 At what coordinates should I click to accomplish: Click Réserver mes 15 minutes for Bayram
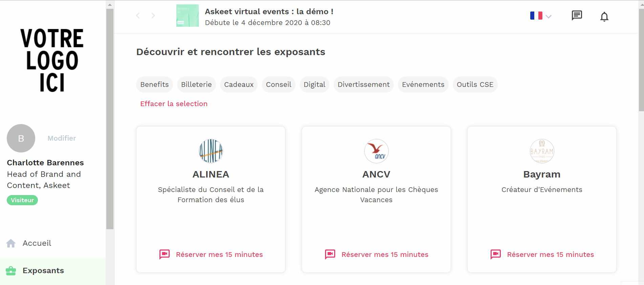click(550, 255)
